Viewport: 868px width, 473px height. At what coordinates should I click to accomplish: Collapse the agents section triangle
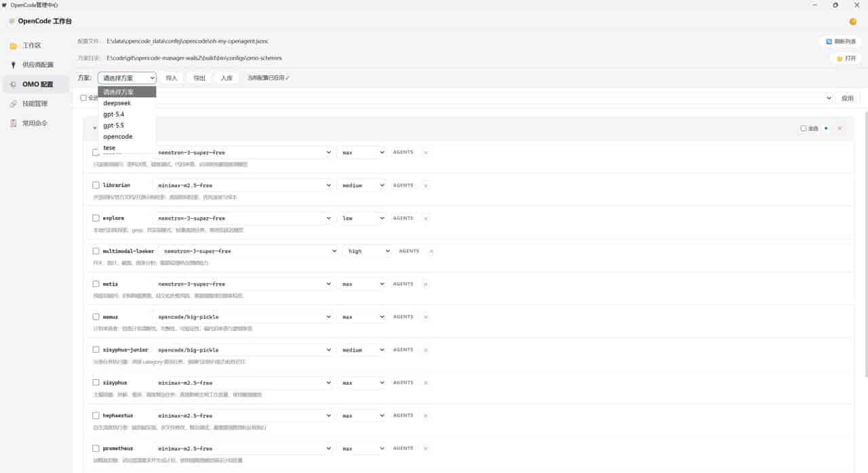tap(95, 128)
